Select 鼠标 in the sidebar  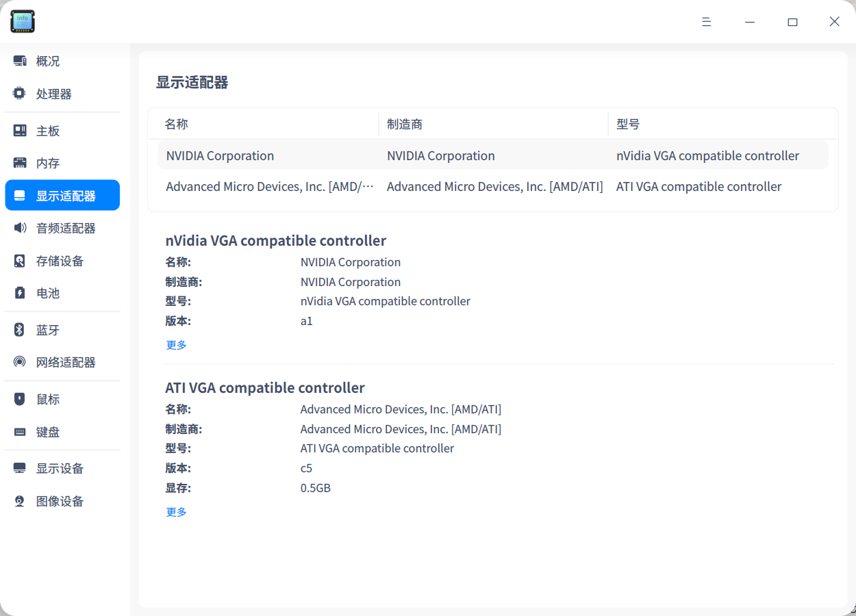[48, 399]
